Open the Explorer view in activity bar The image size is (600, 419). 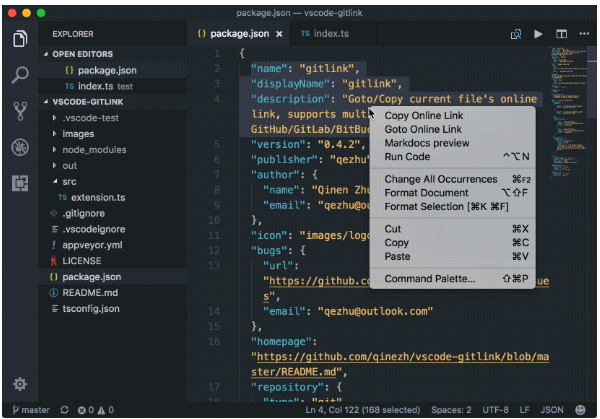[19, 39]
